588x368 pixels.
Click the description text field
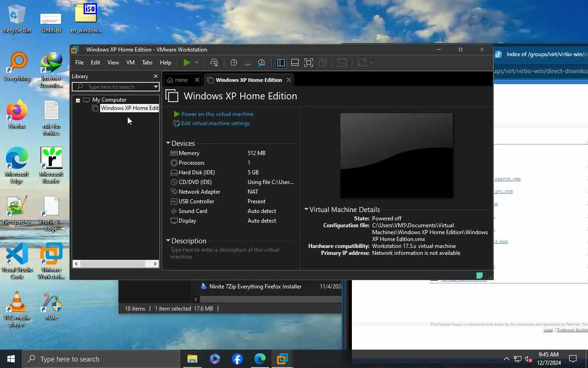coord(232,253)
